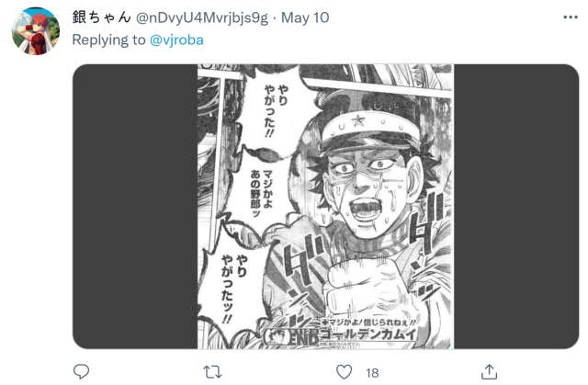Click the マジかよ あの野郎ッ speech bubble

point(261,193)
